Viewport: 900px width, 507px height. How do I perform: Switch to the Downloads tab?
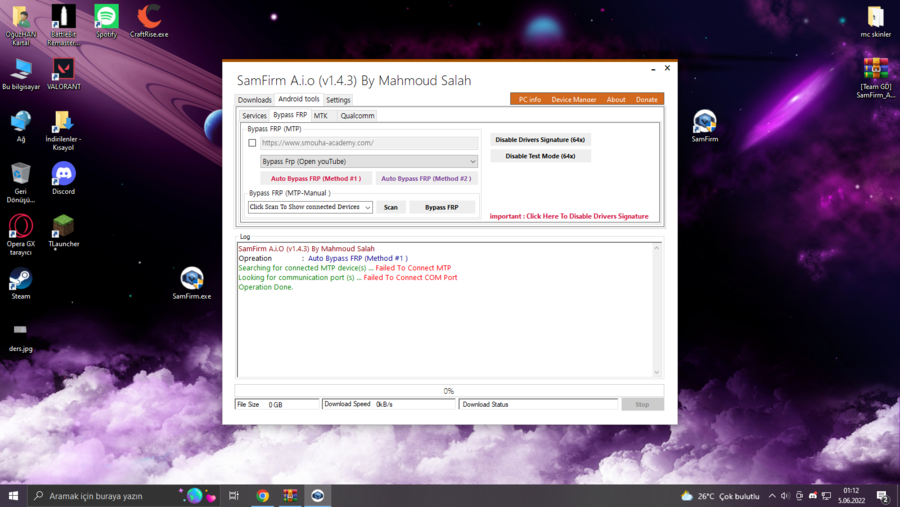coord(254,100)
